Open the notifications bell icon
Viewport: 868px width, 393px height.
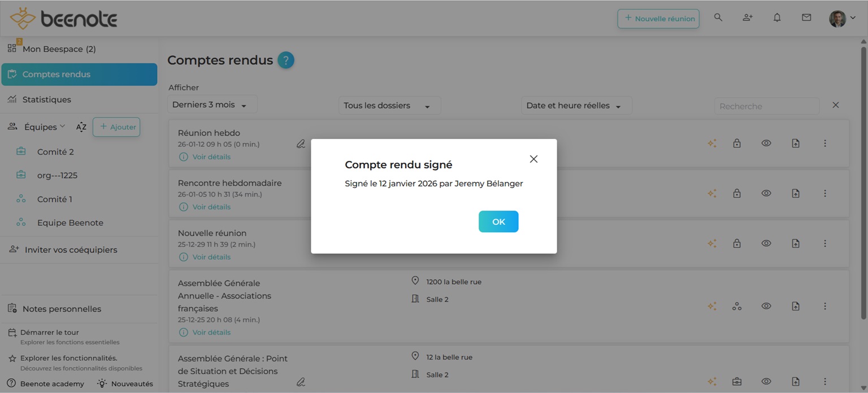coord(777,17)
